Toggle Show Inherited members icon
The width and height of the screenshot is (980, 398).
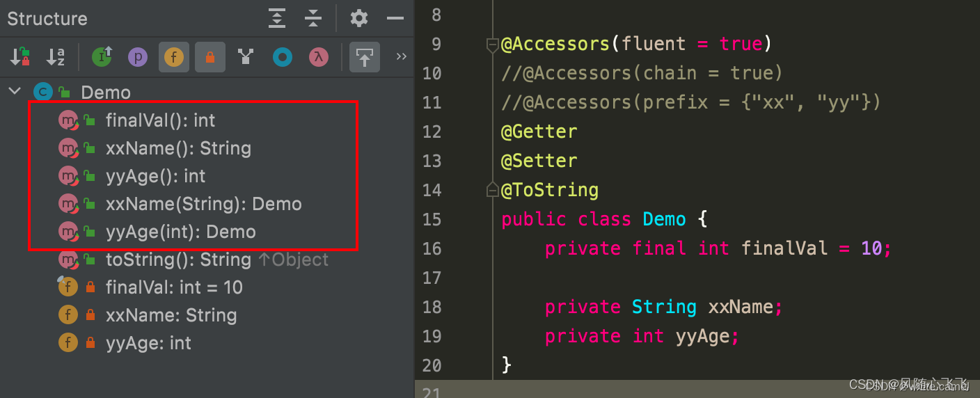tap(102, 57)
